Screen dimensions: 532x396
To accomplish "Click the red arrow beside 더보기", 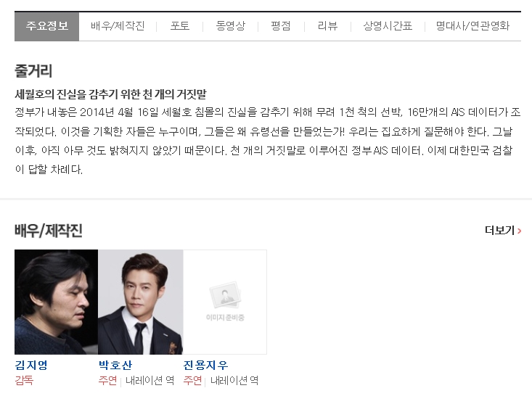I will (519, 231).
